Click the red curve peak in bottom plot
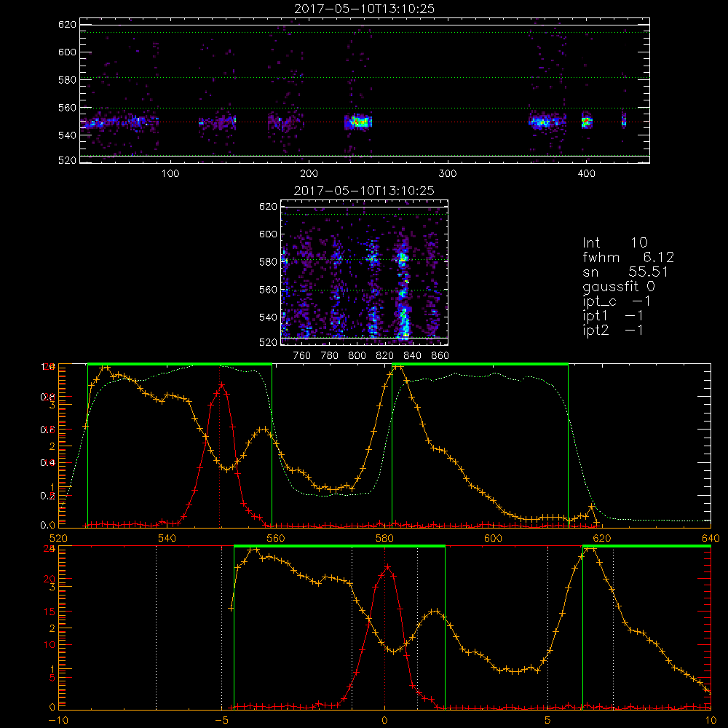The height and width of the screenshot is (728, 728). (387, 566)
